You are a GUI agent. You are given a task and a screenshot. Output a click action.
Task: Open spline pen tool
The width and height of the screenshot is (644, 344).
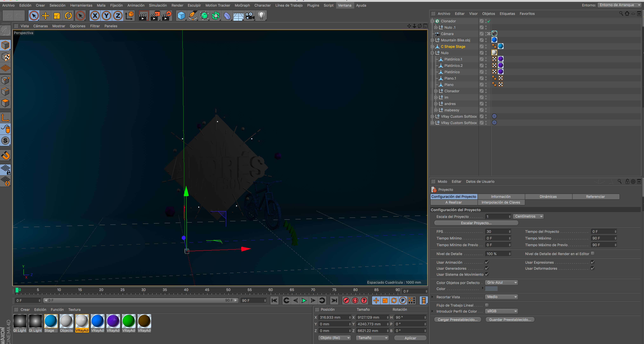pyautogui.click(x=193, y=16)
